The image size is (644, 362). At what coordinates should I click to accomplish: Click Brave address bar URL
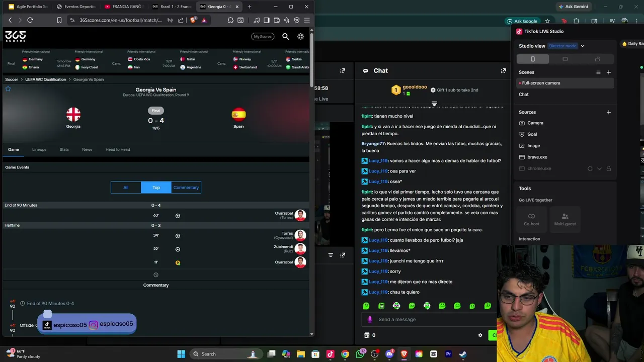[x=121, y=20]
